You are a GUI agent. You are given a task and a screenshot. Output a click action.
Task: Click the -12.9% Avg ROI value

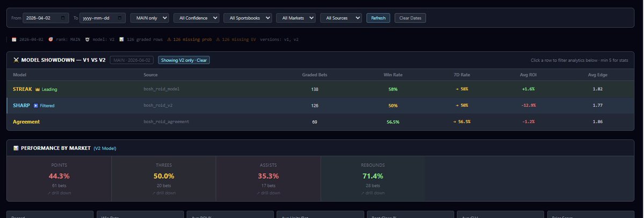528,106
